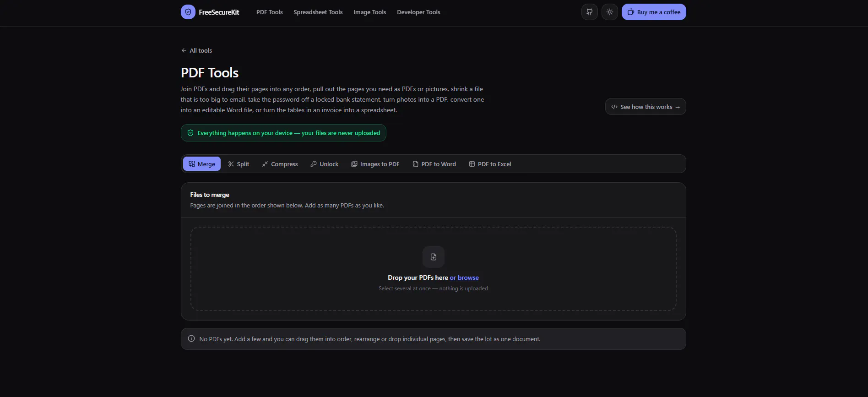Viewport: 868px width, 397px height.
Task: Click the Buy me a coffee button
Action: (x=654, y=12)
